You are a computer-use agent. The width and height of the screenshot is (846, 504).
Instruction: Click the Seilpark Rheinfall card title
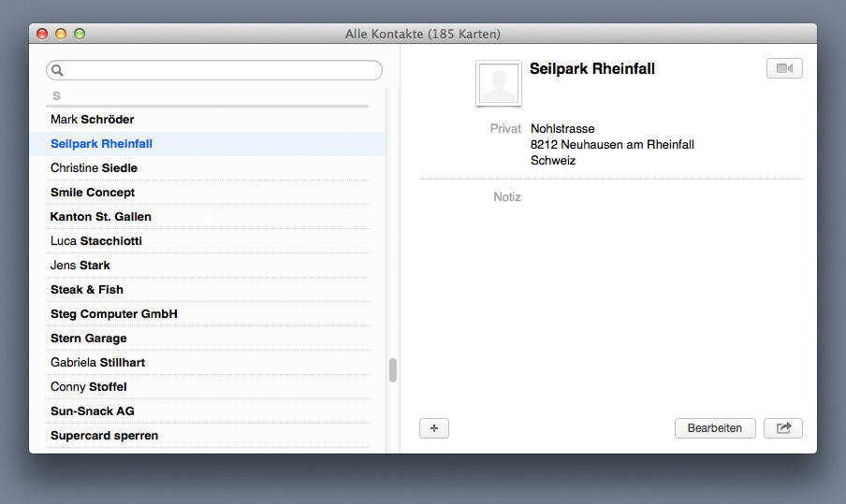coord(591,68)
